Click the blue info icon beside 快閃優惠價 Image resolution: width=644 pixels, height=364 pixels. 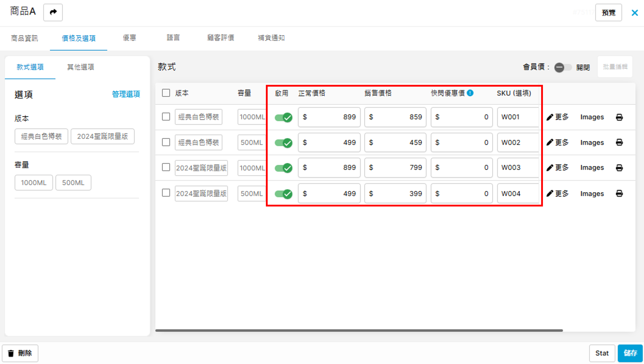[470, 93]
